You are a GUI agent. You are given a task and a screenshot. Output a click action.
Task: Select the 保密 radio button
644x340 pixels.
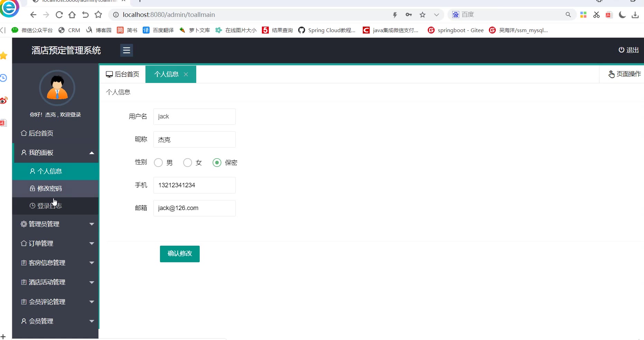[217, 163]
